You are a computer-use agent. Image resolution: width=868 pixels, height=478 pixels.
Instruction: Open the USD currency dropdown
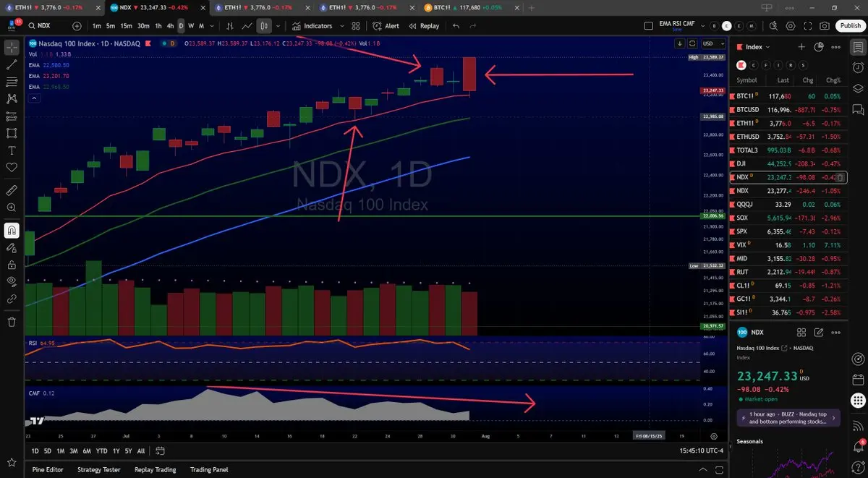coord(712,43)
